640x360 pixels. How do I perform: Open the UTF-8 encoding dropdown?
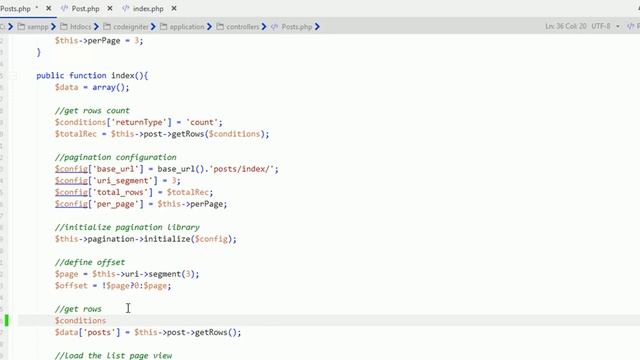606,26
